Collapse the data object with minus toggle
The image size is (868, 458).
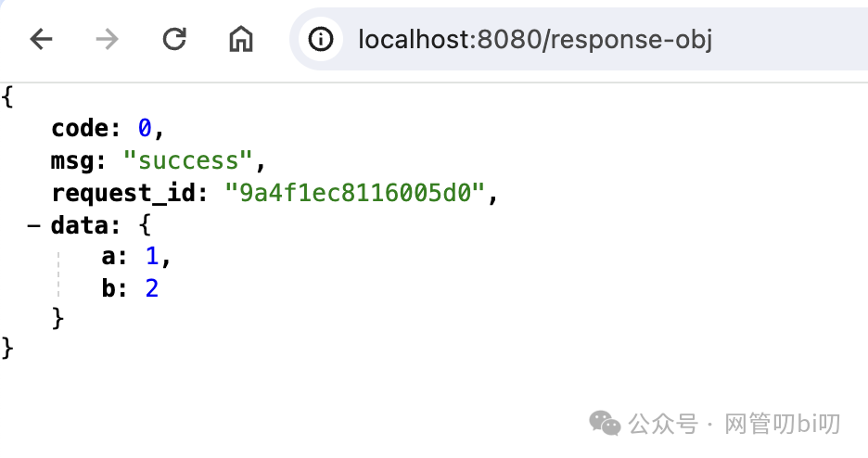point(33,225)
